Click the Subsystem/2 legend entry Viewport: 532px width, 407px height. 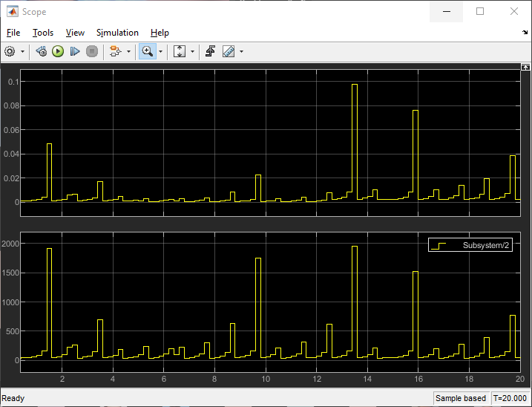click(470, 245)
